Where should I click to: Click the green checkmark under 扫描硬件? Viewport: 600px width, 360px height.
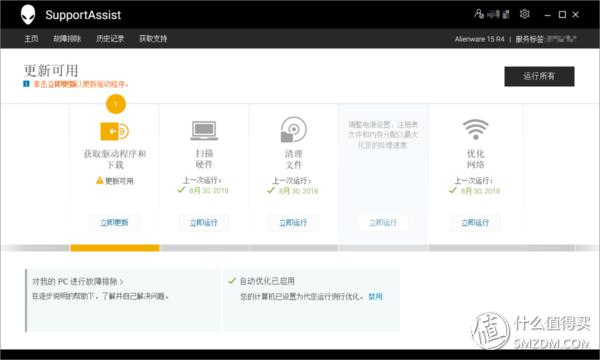tap(181, 190)
